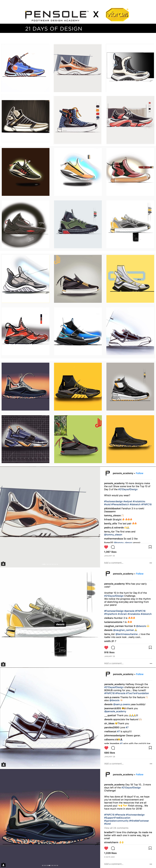This screenshot has height=868, width=156.
Task: Click the dwools tag on grey sneaker photo
Action: tap(60, 624)
